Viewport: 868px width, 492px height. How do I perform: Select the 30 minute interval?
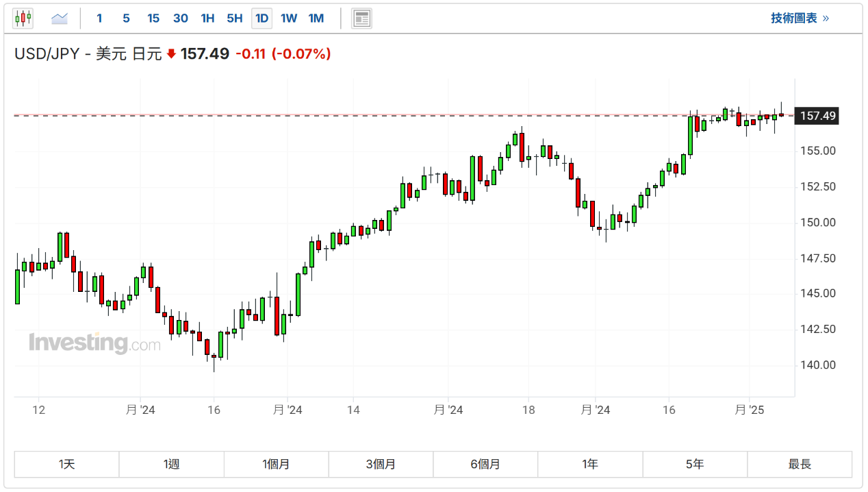pos(181,19)
